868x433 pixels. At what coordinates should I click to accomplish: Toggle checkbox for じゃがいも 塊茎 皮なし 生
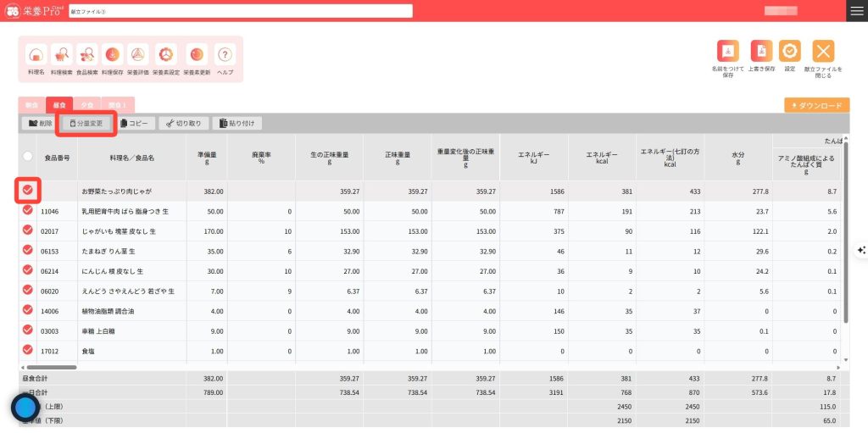coord(27,230)
